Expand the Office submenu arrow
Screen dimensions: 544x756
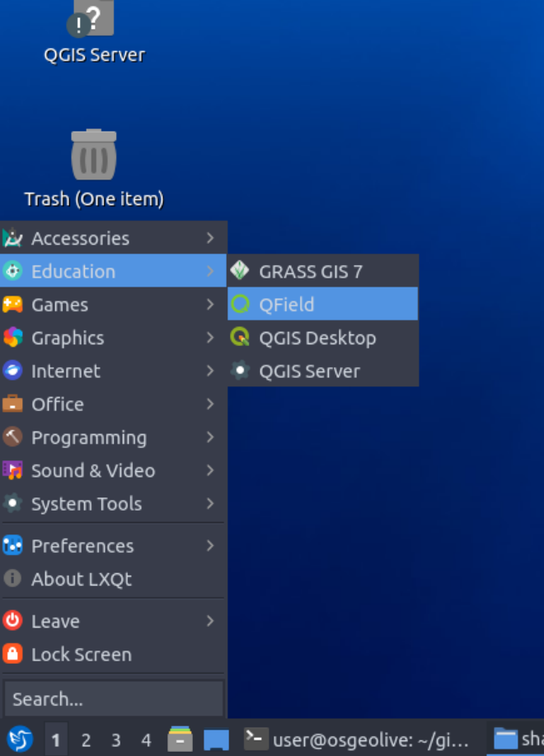[210, 404]
